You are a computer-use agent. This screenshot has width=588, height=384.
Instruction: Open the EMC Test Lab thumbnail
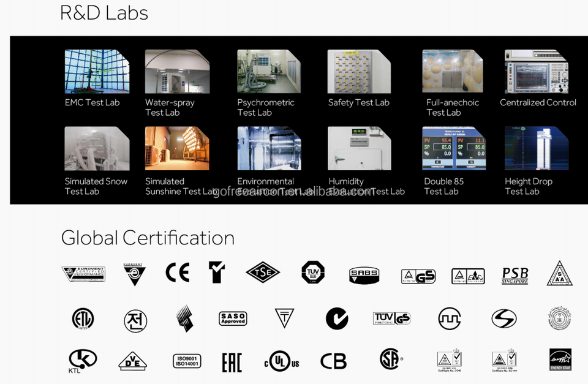coord(97,71)
